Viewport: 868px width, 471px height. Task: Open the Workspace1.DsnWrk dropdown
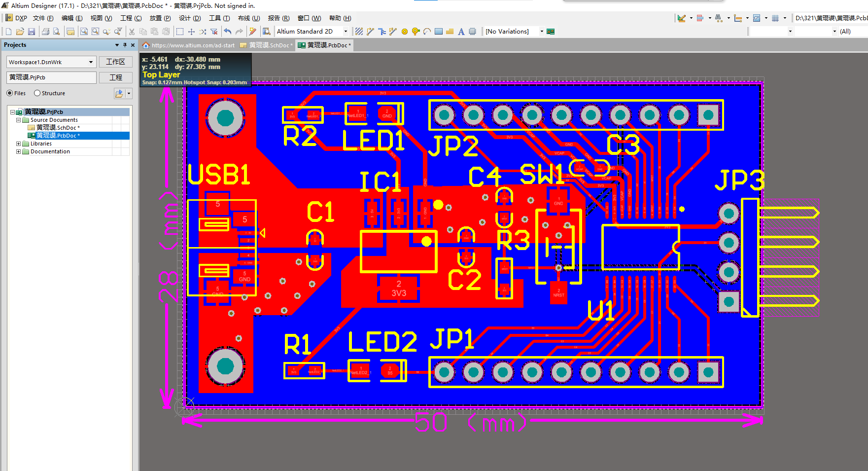pos(91,62)
